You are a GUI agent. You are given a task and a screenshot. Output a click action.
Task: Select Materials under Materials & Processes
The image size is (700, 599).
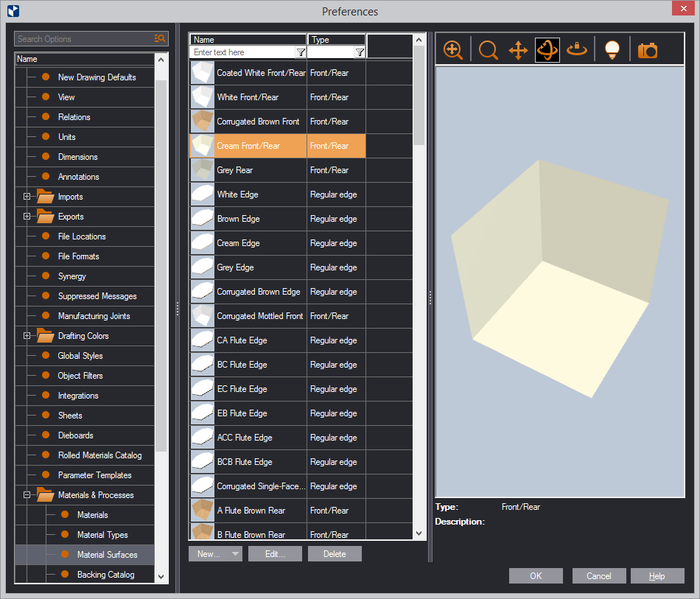click(x=92, y=515)
